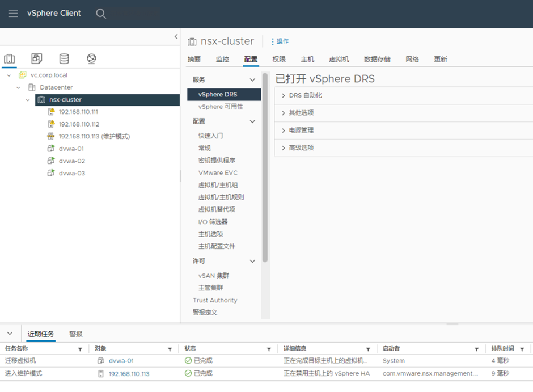
Task: Collapse the Datacenter tree node
Action: pos(19,88)
